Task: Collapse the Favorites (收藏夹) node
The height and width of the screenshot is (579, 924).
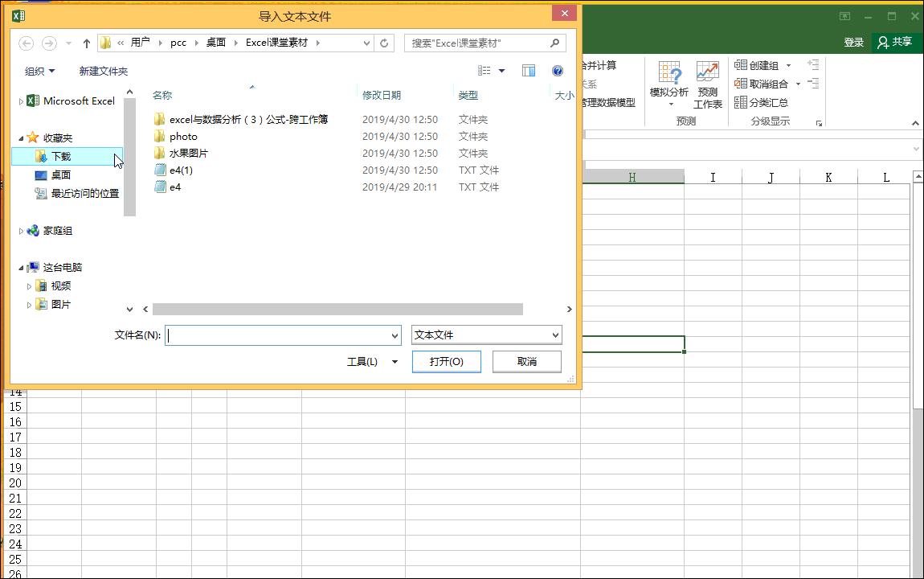Action: point(21,138)
